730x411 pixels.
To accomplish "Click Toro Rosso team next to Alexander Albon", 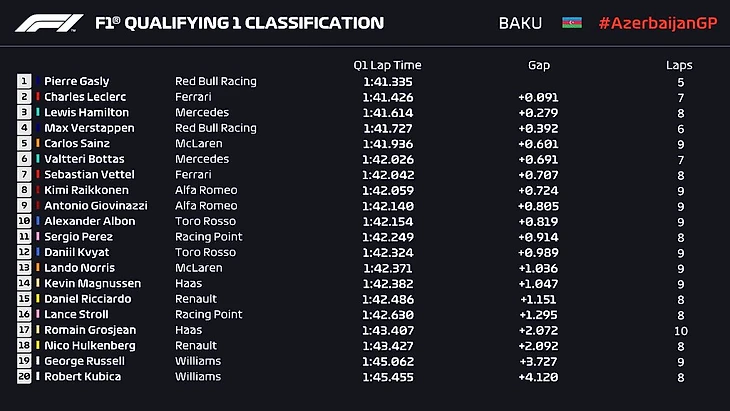I will [205, 221].
